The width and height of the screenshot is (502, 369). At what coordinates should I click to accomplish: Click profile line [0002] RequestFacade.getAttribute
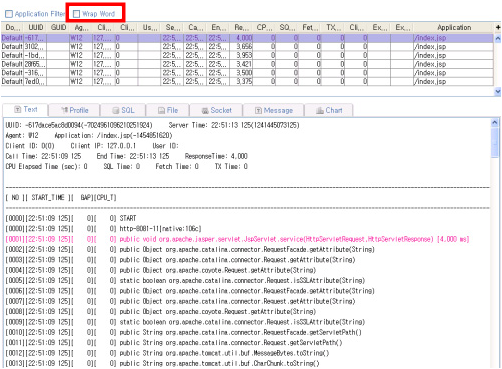[190, 249]
